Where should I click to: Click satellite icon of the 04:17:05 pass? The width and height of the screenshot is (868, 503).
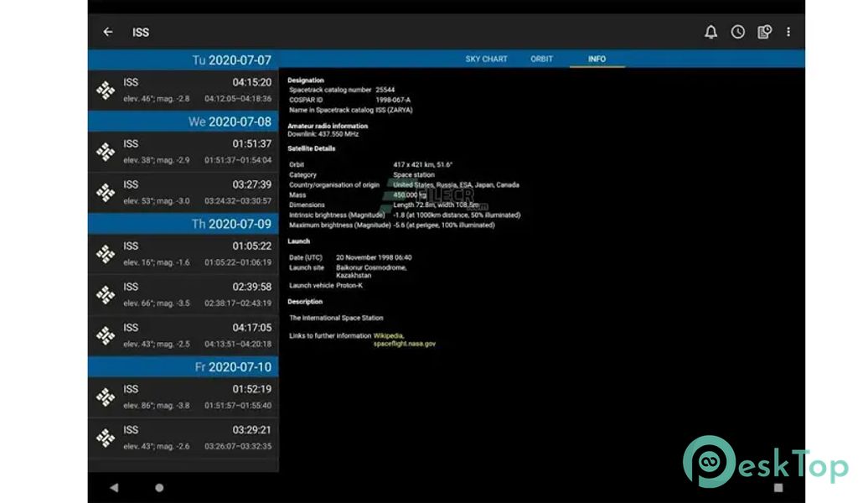coord(106,335)
